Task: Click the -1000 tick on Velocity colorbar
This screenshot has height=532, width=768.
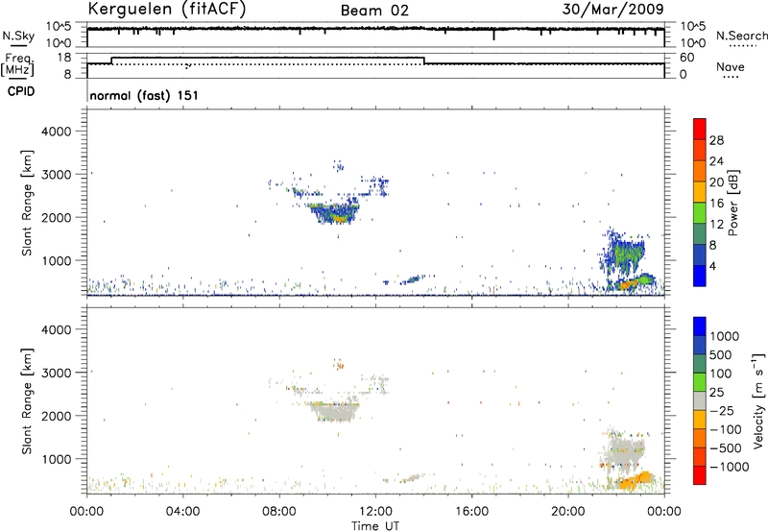Action: pyautogui.click(x=730, y=467)
